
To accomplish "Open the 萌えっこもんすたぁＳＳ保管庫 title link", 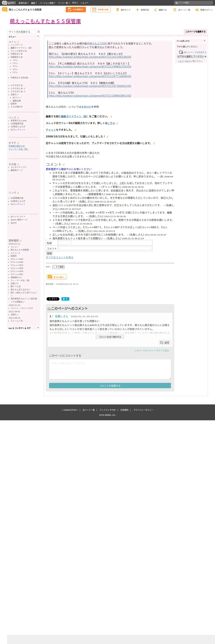I will pos(45,21).
